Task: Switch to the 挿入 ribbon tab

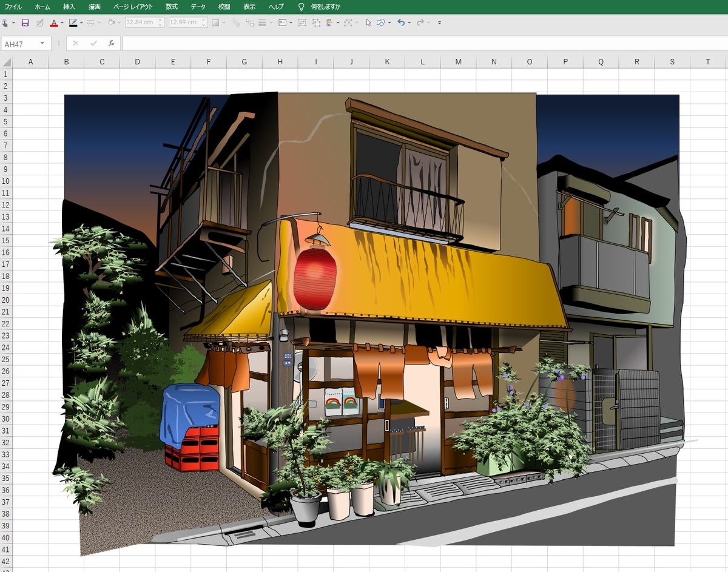Action: (x=69, y=7)
